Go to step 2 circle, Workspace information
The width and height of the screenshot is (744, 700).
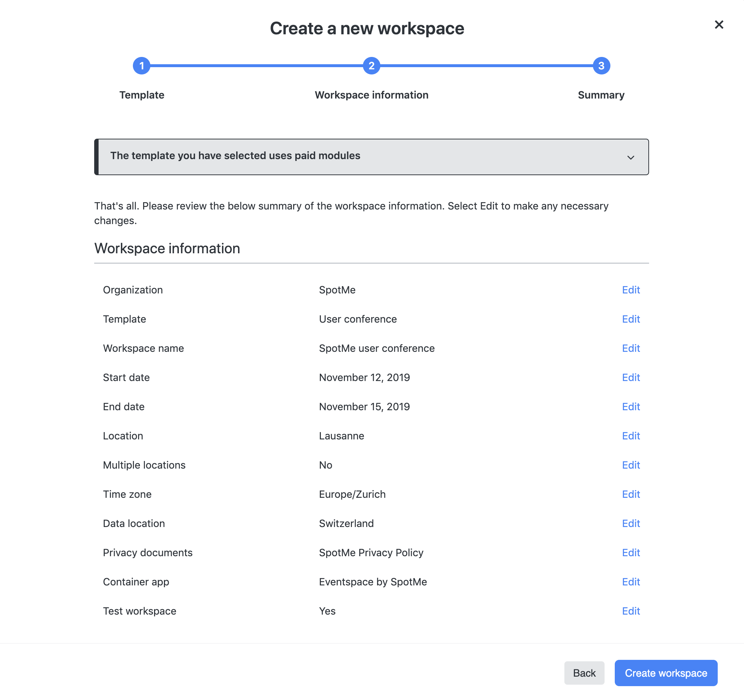click(x=371, y=66)
